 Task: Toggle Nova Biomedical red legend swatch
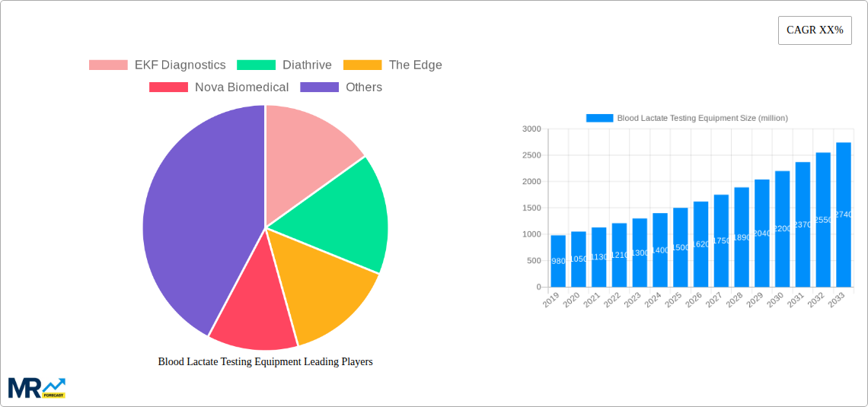169,87
